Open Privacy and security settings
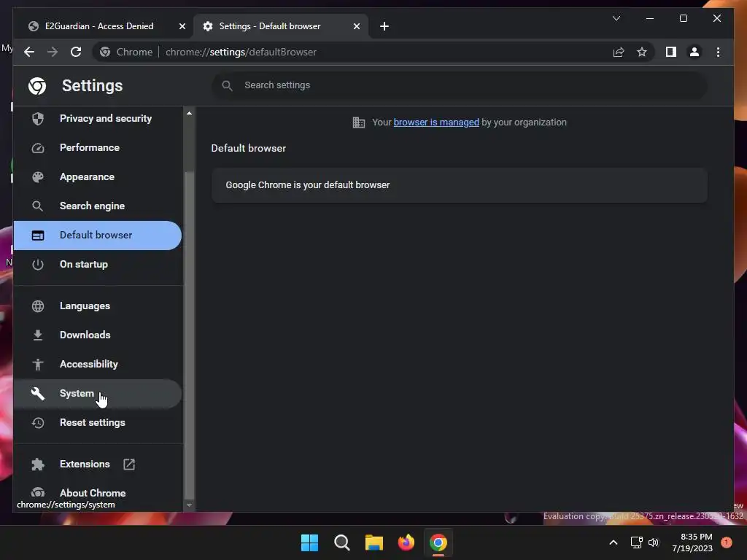This screenshot has width=747, height=560. tap(98, 118)
